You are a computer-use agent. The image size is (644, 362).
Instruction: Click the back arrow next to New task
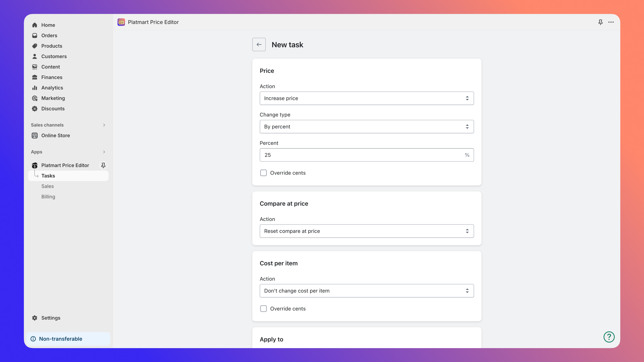(259, 44)
